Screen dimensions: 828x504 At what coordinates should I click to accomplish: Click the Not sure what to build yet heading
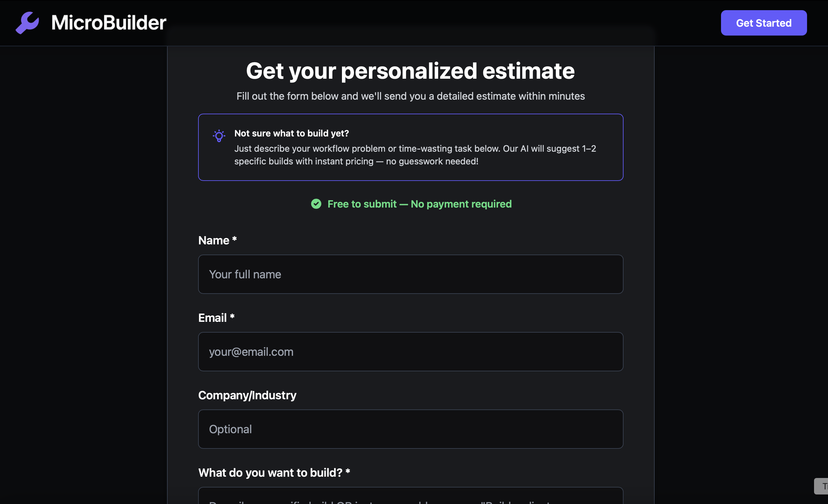pos(291,133)
